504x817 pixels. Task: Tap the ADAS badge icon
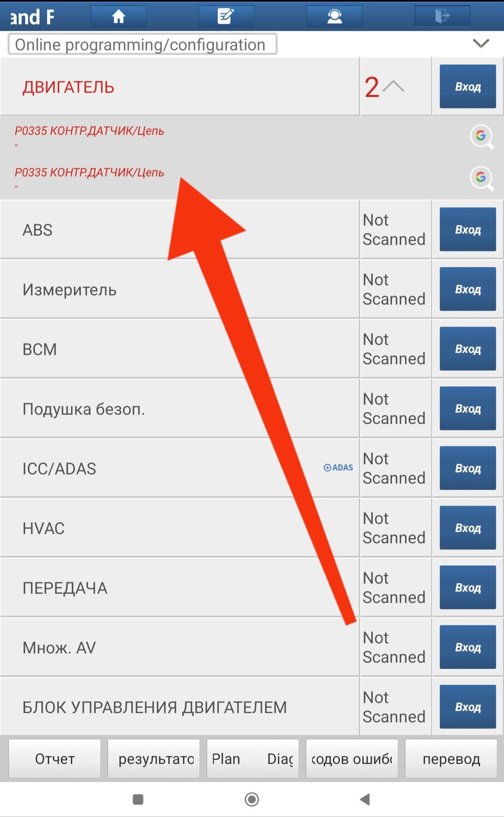pos(338,467)
